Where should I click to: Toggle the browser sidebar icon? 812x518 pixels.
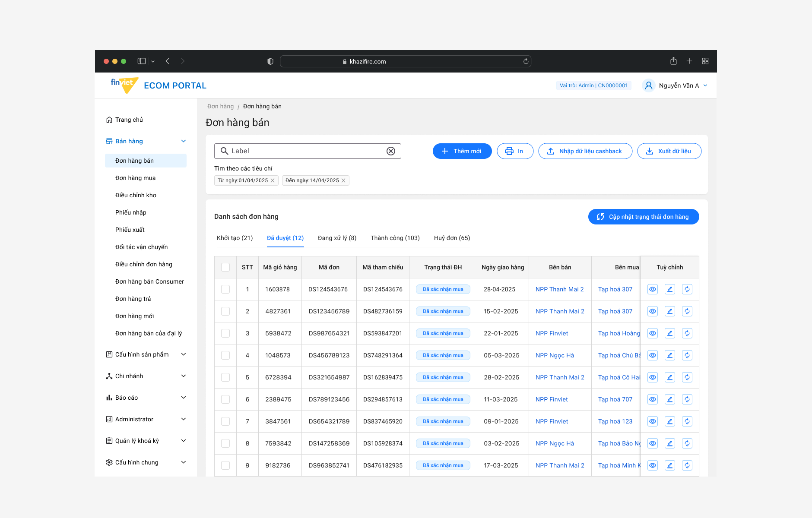[x=142, y=61]
